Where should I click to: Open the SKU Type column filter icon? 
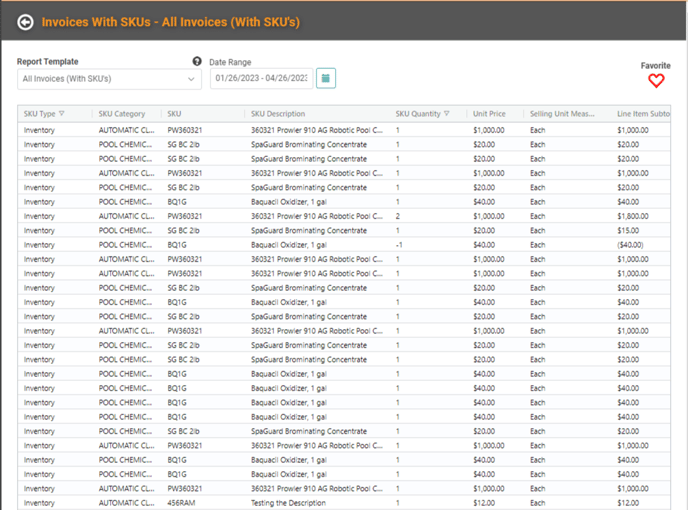coord(62,114)
